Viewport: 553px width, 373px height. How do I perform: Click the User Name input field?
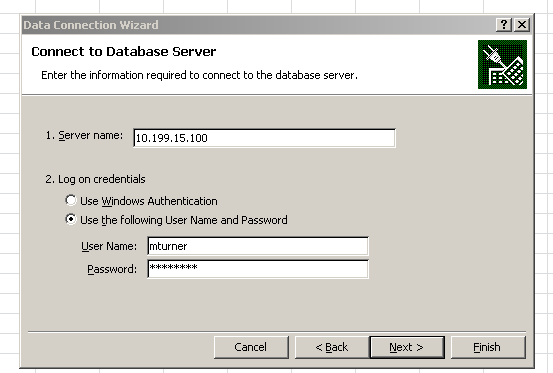tap(258, 246)
